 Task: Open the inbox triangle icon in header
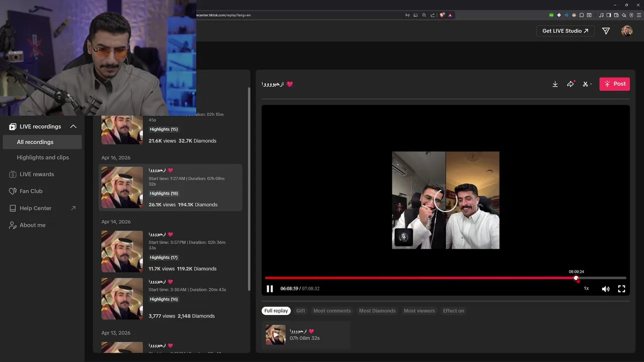coord(606,31)
